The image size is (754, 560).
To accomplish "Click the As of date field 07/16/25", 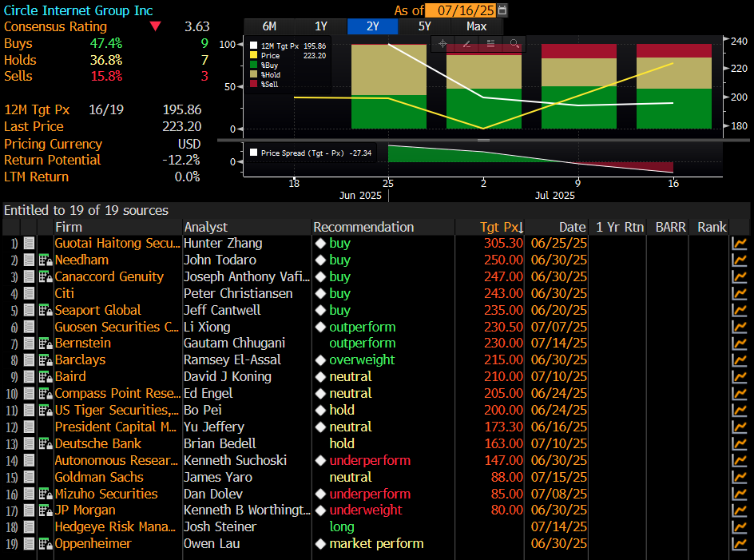I will (461, 10).
